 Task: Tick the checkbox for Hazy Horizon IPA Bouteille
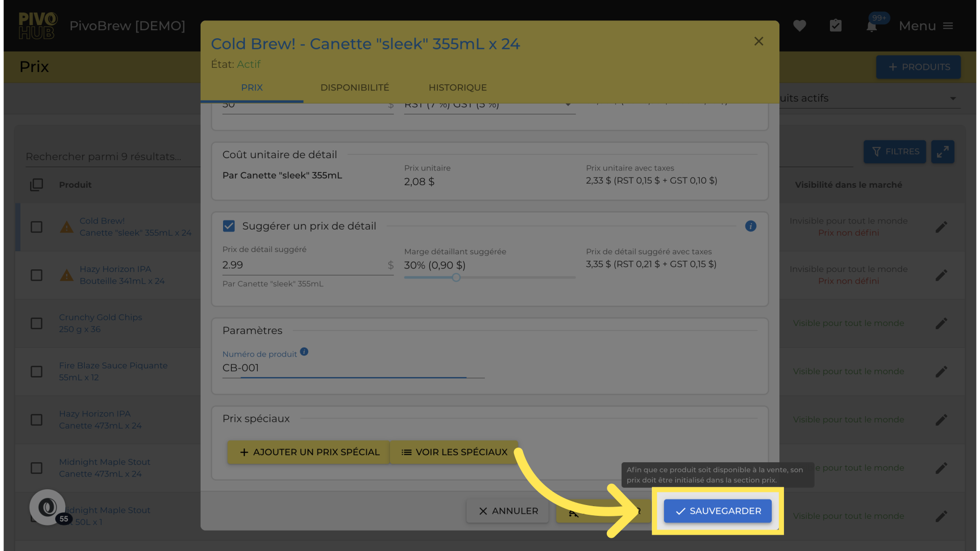36,275
